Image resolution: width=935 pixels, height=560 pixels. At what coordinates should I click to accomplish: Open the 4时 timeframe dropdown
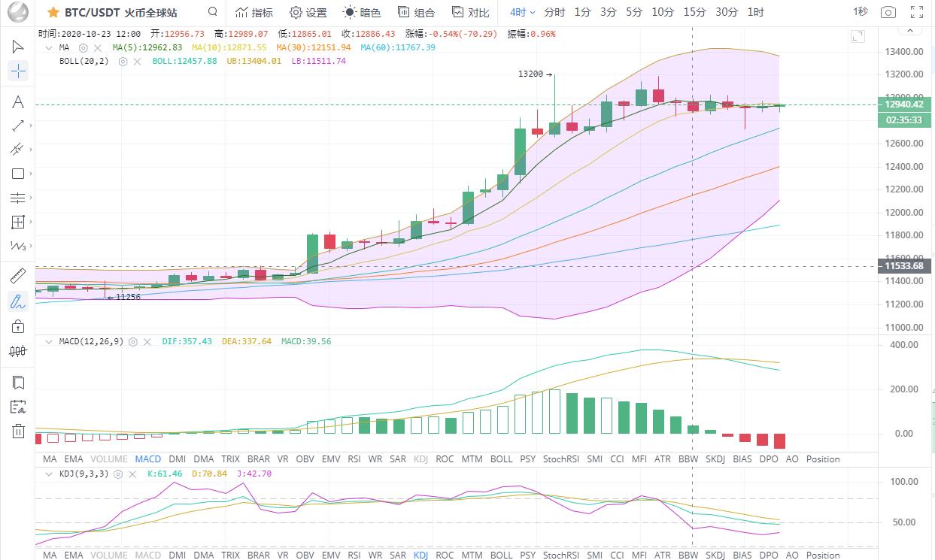(x=522, y=12)
